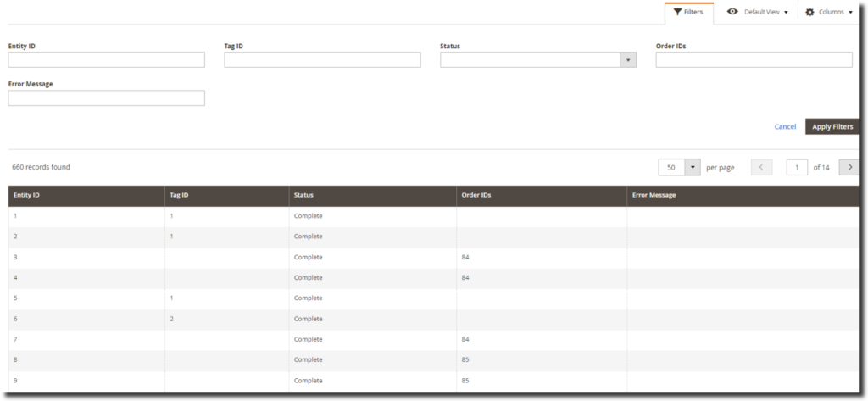
Task: Sort by the Status column header
Action: tap(303, 195)
